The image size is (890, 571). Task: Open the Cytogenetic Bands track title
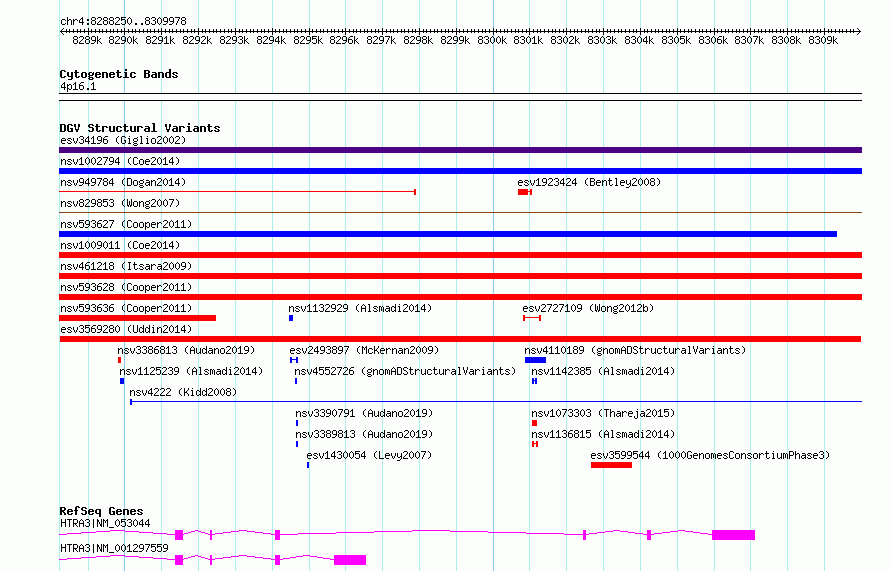(x=119, y=74)
